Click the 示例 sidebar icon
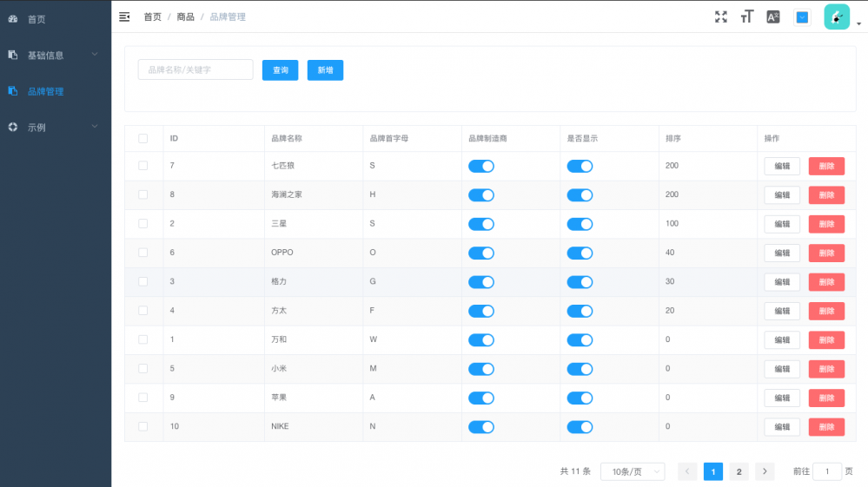Viewport: 868px width, 487px height. [13, 127]
